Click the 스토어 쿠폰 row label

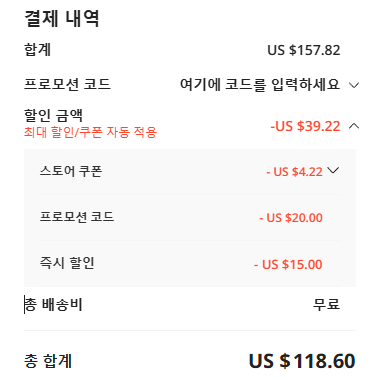pos(71,171)
